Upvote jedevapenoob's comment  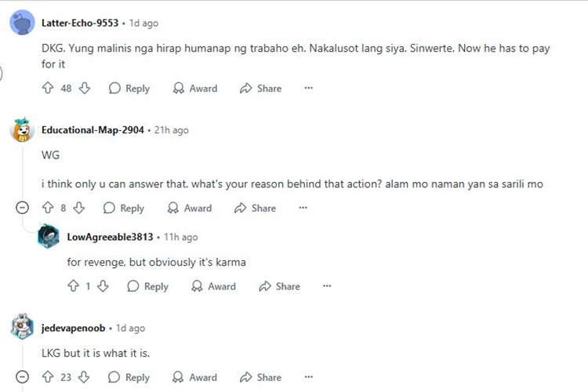[x=47, y=377]
